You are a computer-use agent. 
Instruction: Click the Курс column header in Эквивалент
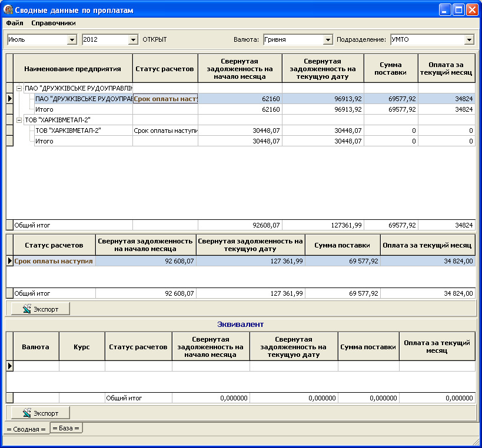tap(82, 347)
